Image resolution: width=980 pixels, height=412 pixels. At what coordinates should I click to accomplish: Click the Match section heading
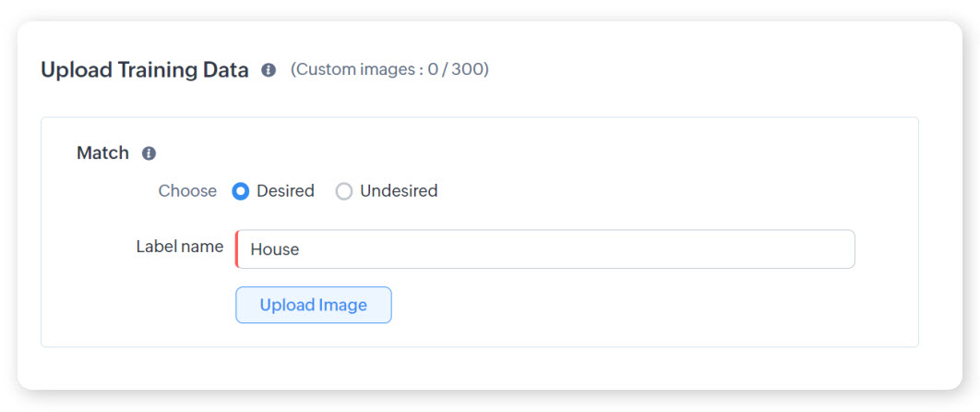[102, 153]
